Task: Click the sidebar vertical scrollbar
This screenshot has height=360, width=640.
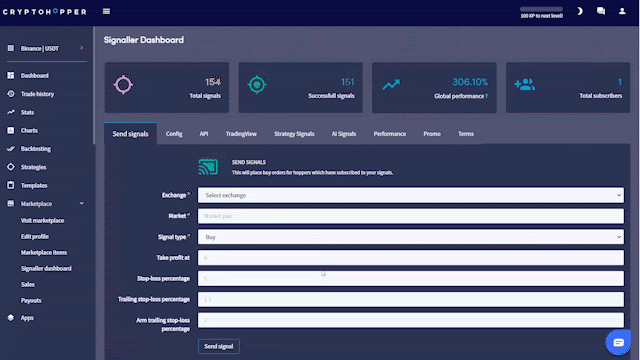Action: pyautogui.click(x=94, y=86)
